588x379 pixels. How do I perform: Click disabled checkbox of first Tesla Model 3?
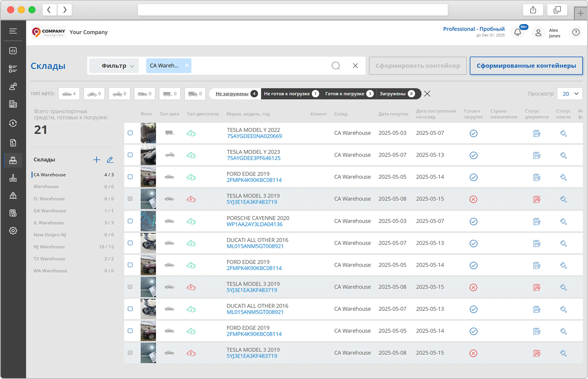point(130,199)
